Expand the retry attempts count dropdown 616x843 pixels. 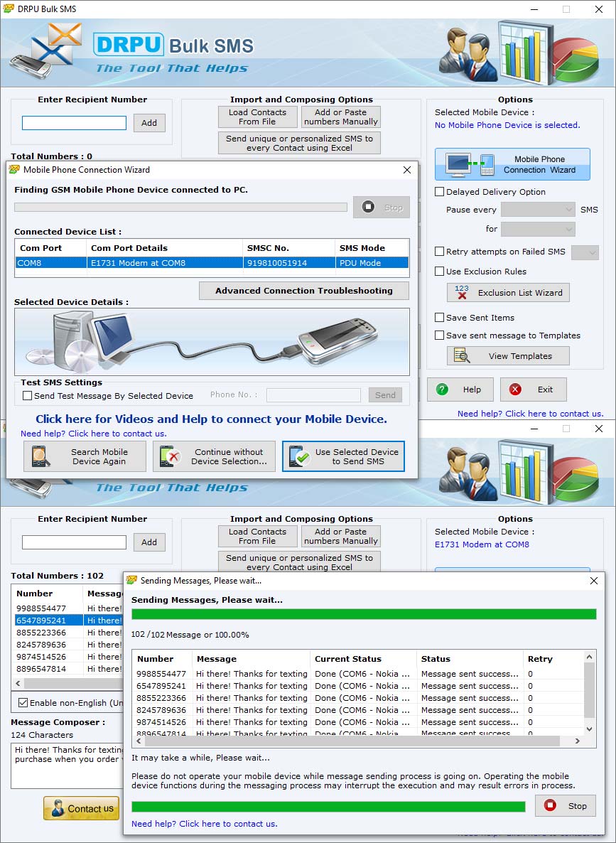tap(585, 252)
